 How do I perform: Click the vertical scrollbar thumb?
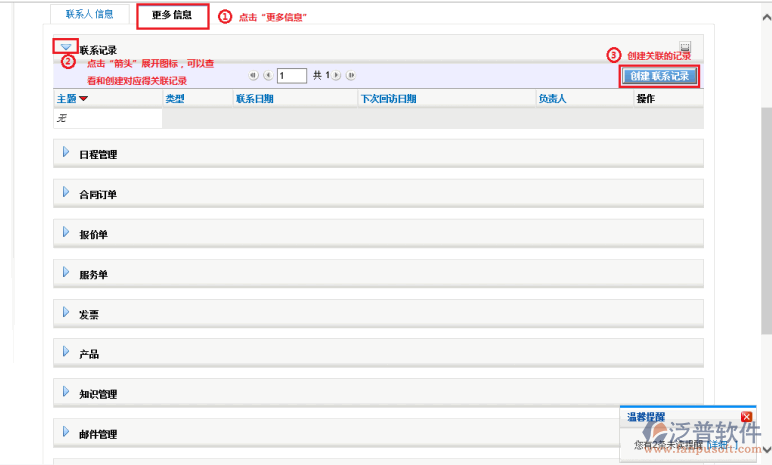pos(766,221)
